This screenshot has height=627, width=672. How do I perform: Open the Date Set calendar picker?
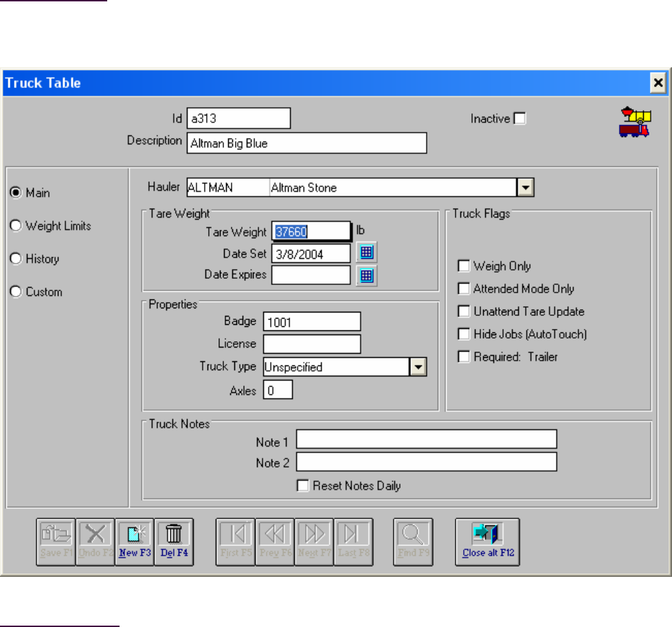[367, 253]
